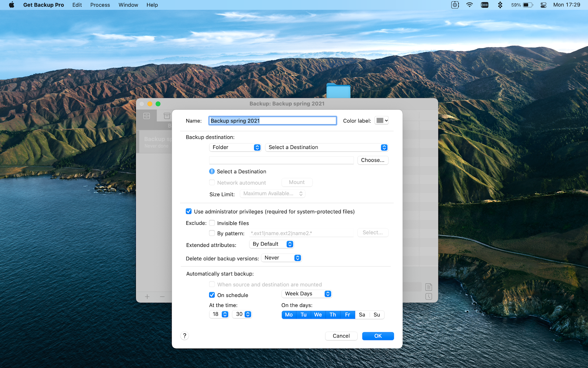Open the Folder destination type dropdown
588x368 pixels.
click(x=235, y=147)
